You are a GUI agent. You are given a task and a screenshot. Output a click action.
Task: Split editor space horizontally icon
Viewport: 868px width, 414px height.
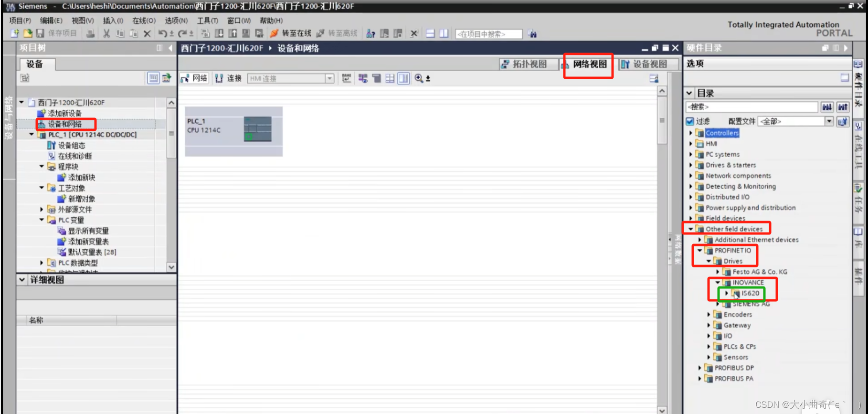coord(430,33)
